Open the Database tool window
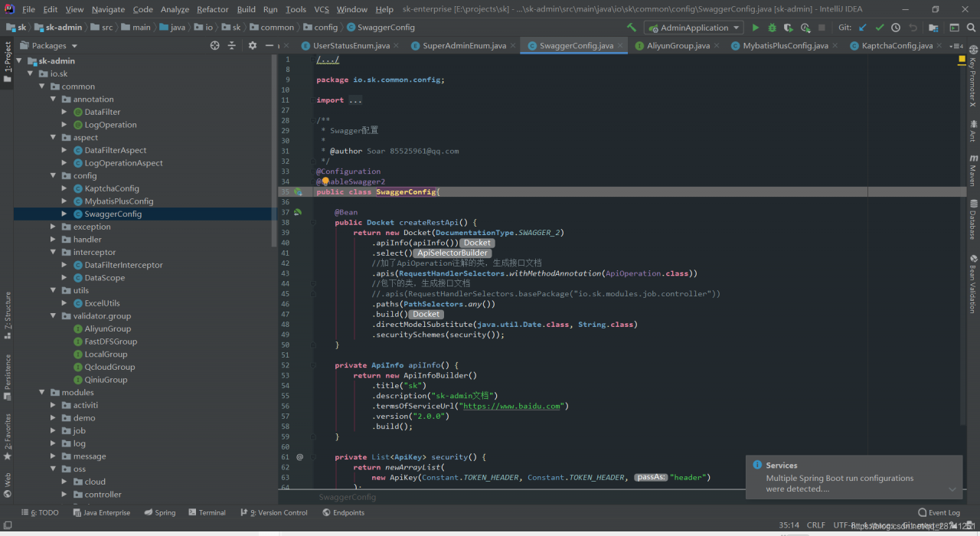This screenshot has height=536, width=980. pyautogui.click(x=972, y=219)
